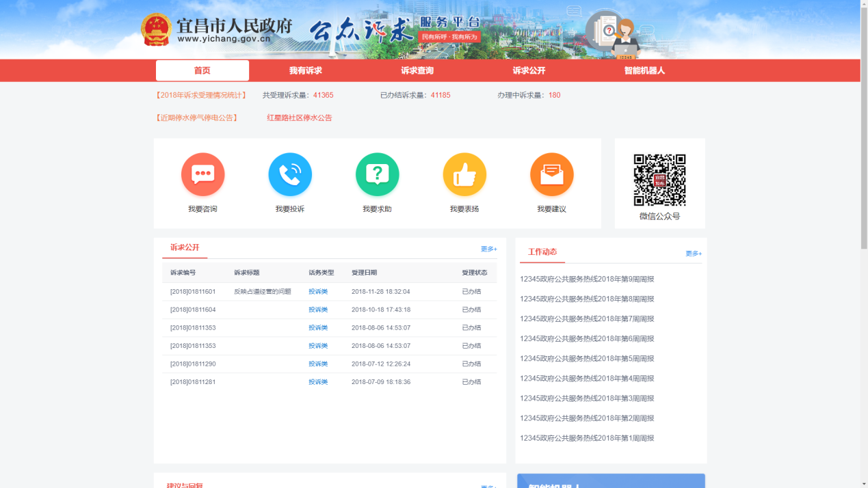Open 12345政府公共服务热线2018年第7周周报
This screenshot has height=488, width=868.
587,318
